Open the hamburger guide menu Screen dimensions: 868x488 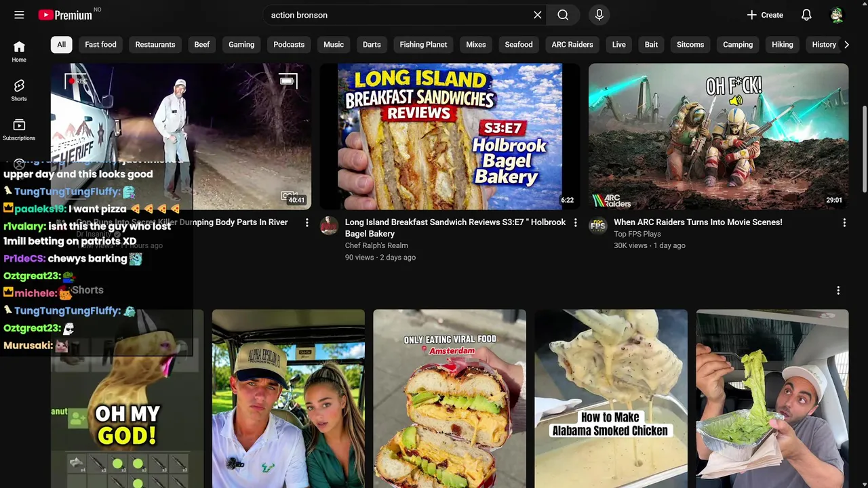(x=19, y=15)
